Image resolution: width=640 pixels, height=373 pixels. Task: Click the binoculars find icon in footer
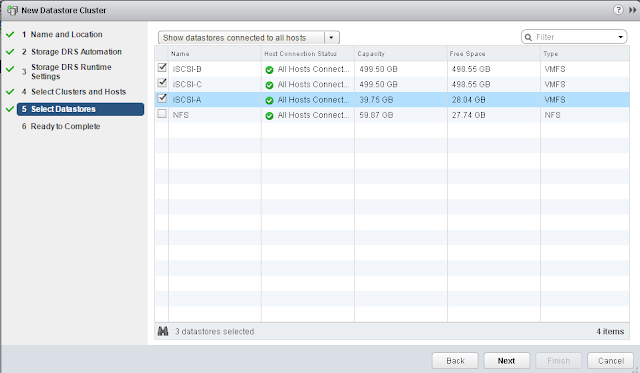pyautogui.click(x=163, y=331)
